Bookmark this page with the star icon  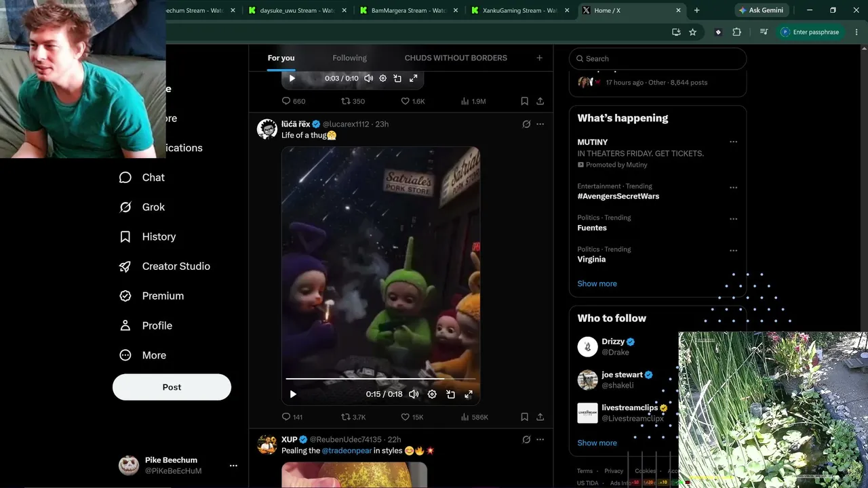click(692, 32)
